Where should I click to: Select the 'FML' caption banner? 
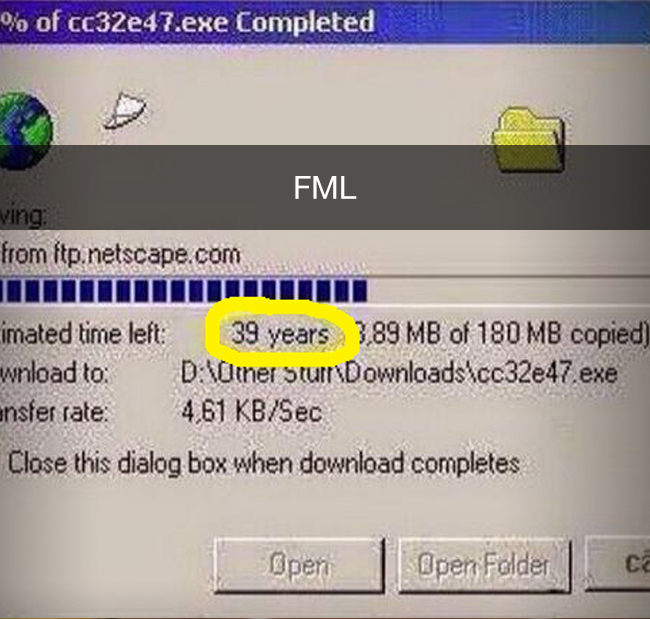click(325, 187)
